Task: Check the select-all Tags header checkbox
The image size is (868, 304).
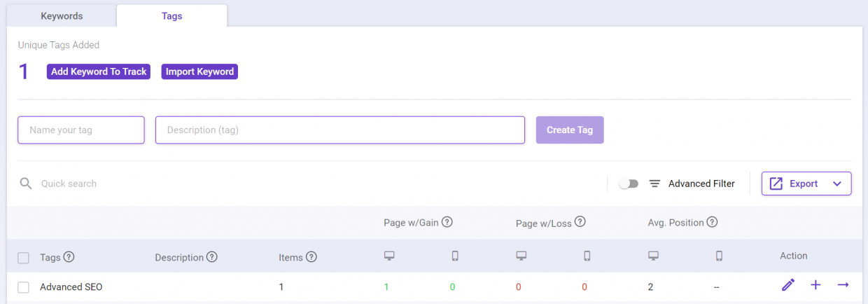Action: [x=23, y=258]
